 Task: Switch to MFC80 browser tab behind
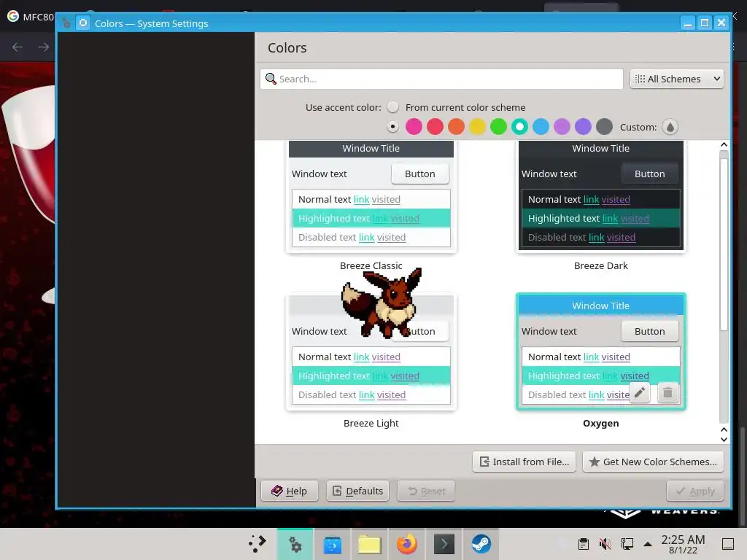pyautogui.click(x=29, y=17)
